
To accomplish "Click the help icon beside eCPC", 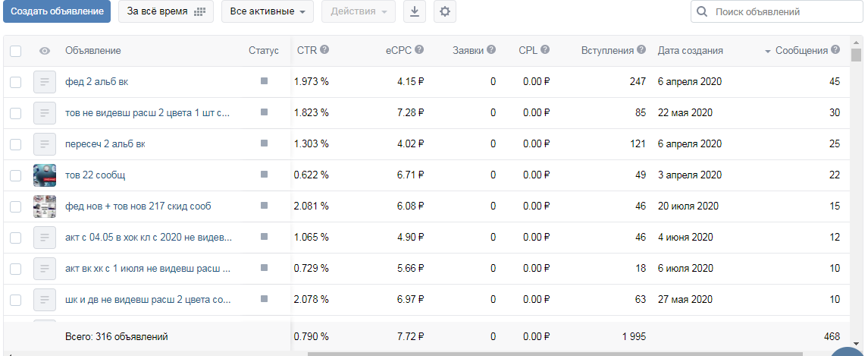I will click(419, 50).
